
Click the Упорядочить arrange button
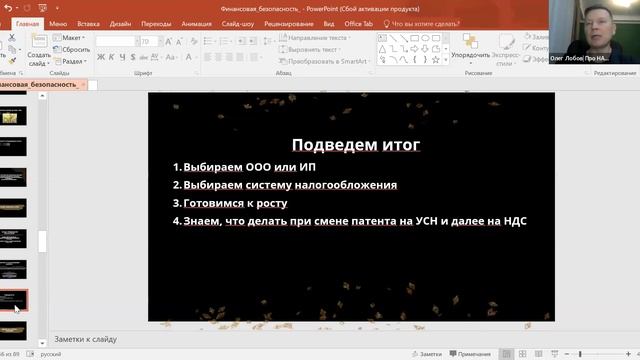[470, 49]
